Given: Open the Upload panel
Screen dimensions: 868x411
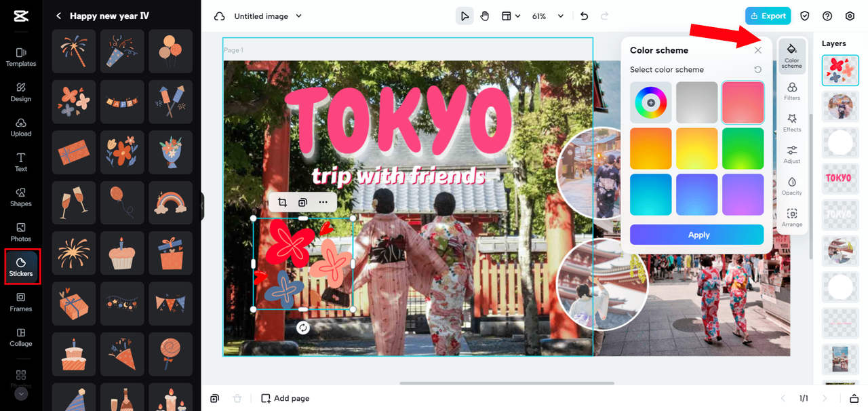Looking at the screenshot, I should (21, 128).
